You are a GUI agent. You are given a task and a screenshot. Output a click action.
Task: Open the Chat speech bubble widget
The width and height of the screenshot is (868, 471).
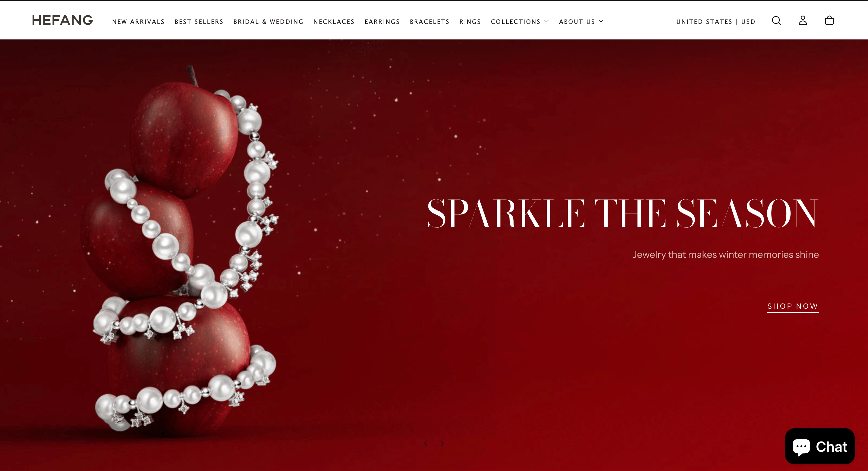point(819,446)
